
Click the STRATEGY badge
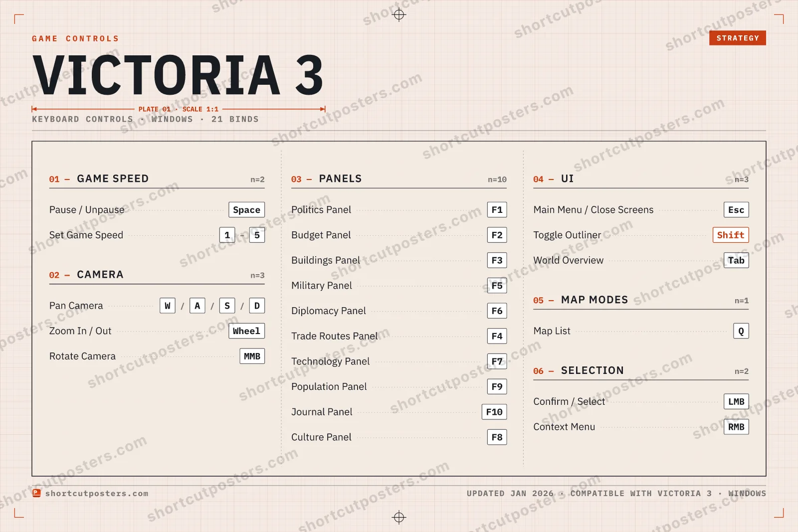737,38
